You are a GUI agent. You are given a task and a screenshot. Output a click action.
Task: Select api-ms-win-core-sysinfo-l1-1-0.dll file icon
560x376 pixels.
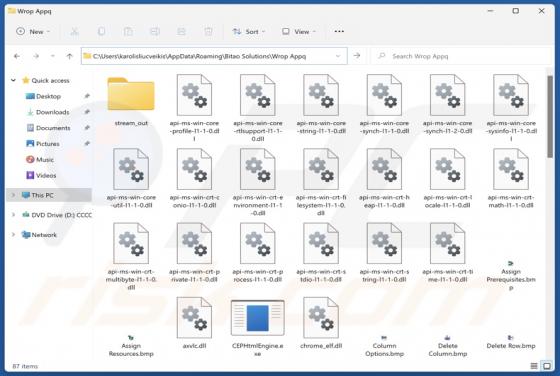[x=511, y=95]
